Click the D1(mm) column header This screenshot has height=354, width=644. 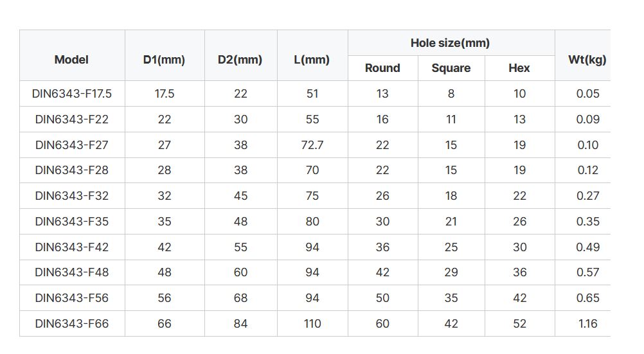pyautogui.click(x=165, y=55)
